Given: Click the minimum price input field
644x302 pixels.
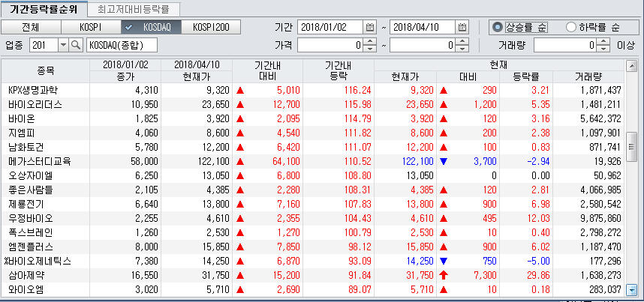Looking at the screenshot, I should pyautogui.click(x=330, y=45).
